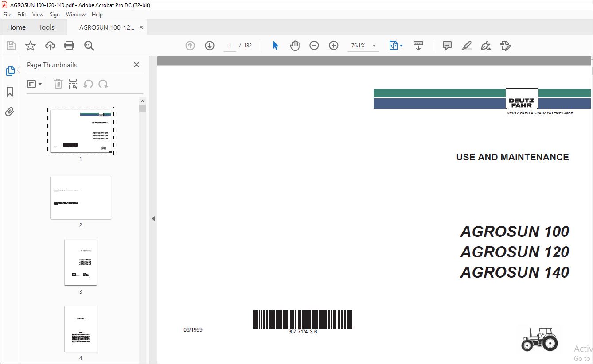Select the AGROSUN 100-12... document tab

point(106,27)
